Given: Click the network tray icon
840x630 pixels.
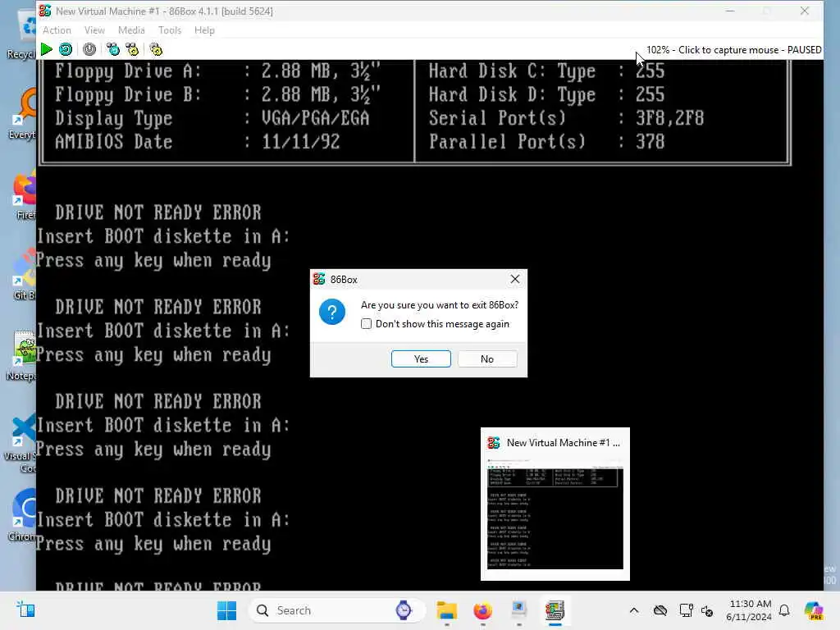Looking at the screenshot, I should tap(686, 610).
